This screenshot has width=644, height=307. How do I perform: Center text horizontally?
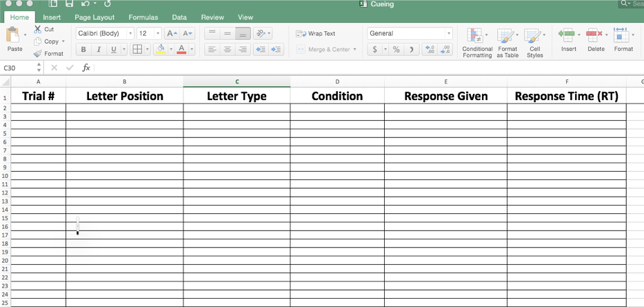pyautogui.click(x=228, y=49)
